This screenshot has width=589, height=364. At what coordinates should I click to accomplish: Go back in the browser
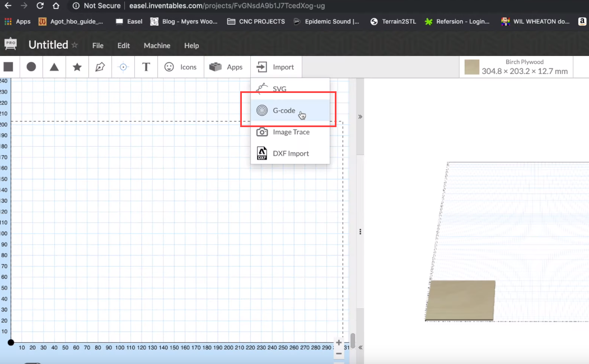[8, 6]
